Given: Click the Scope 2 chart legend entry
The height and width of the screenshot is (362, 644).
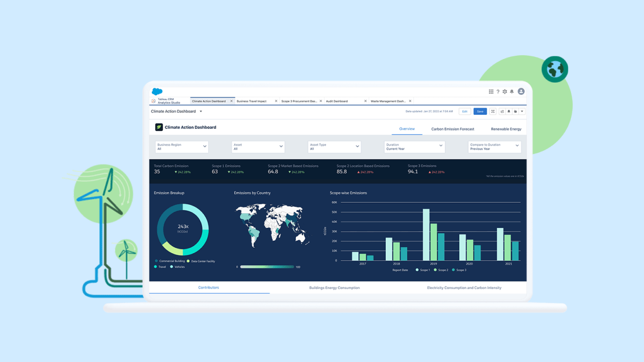Looking at the screenshot, I should coord(441,270).
